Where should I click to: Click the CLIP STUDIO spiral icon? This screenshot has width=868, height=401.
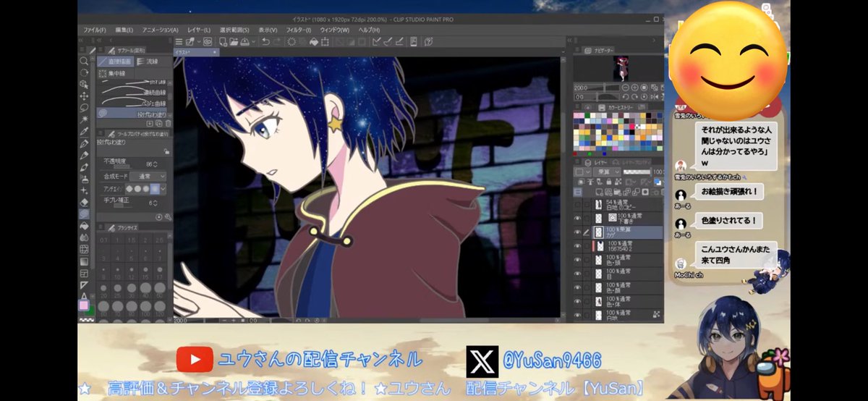(x=208, y=42)
